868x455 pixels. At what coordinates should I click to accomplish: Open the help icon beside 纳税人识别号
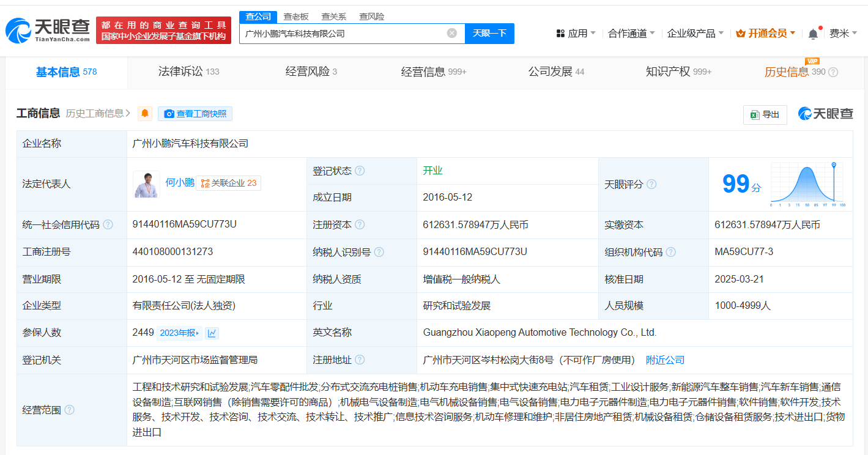pyautogui.click(x=379, y=252)
